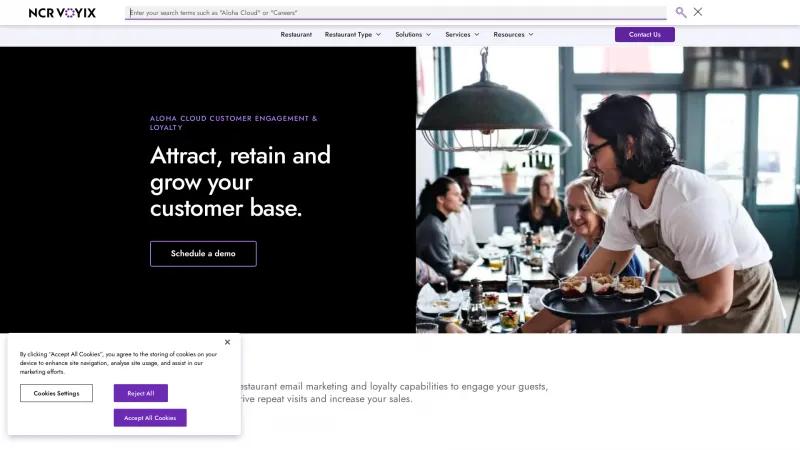The width and height of the screenshot is (800, 450).
Task: Click the Services menu label
Action: pos(458,35)
